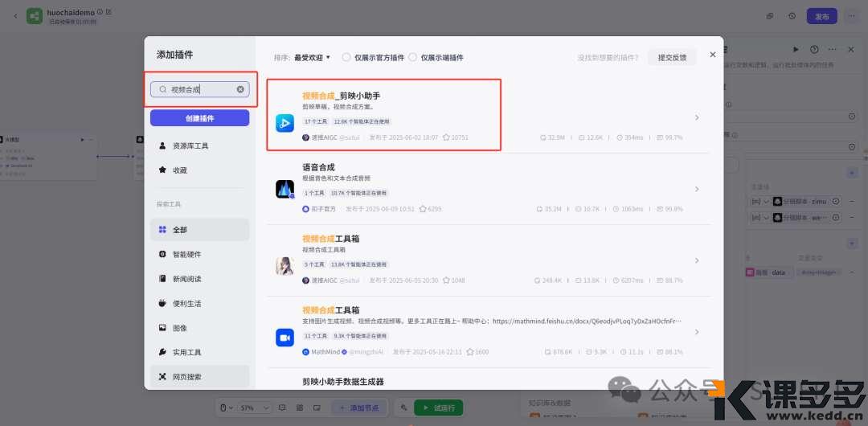
Task: Open the mouse interaction mode dropdown
Action: click(227, 408)
